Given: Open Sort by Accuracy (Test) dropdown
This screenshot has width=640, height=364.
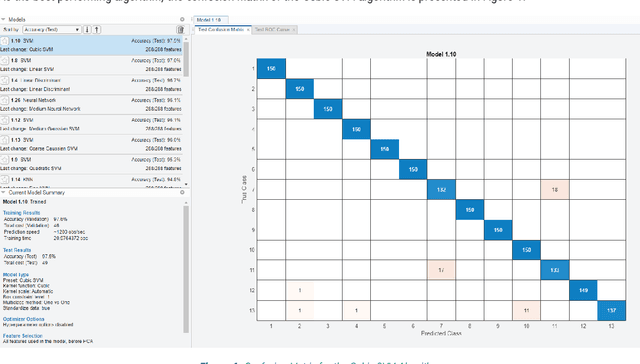Looking at the screenshot, I should 51,29.
